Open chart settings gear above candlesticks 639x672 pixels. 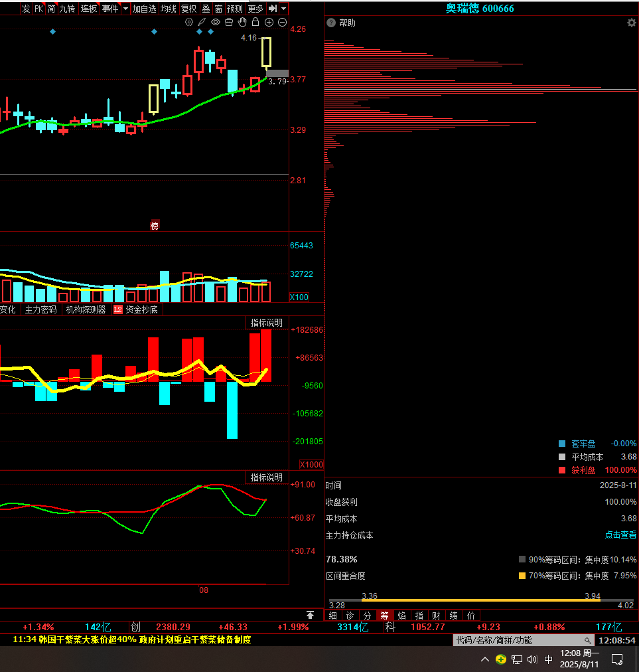(x=189, y=23)
